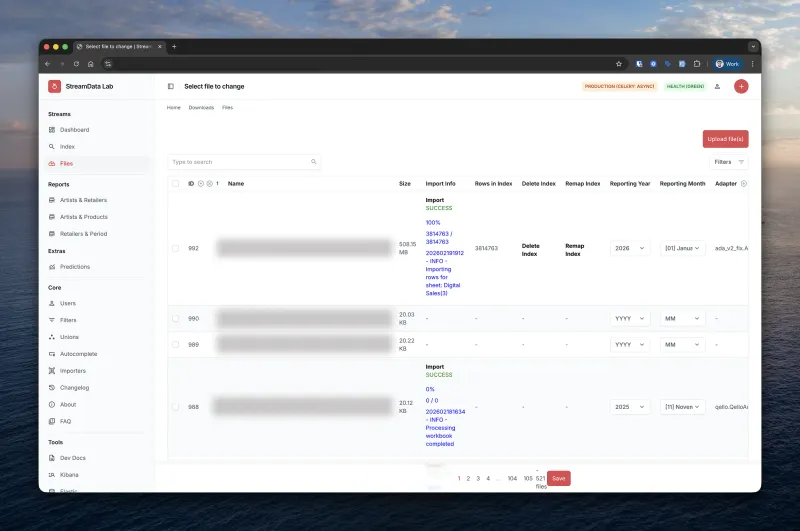Viewport: 800px width, 531px height.
Task: Toggle the sidebar collapse icon beside page title
Action: [x=171, y=86]
